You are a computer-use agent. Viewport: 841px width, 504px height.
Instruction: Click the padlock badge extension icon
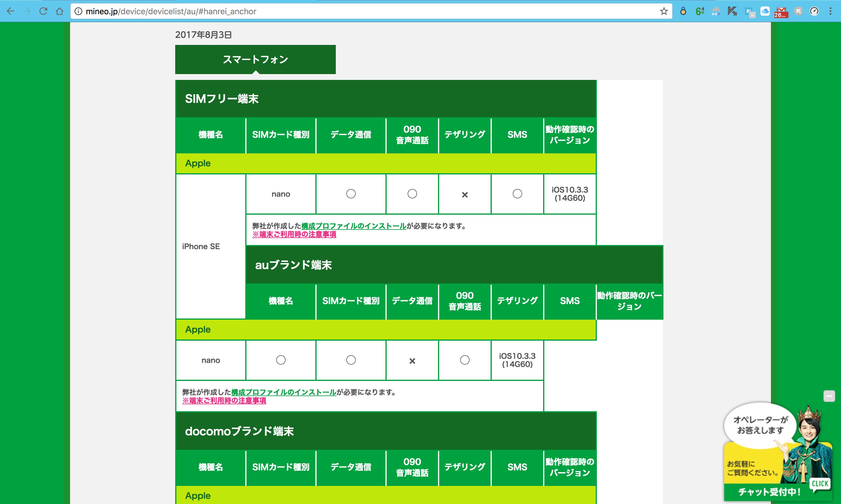pyautogui.click(x=683, y=11)
